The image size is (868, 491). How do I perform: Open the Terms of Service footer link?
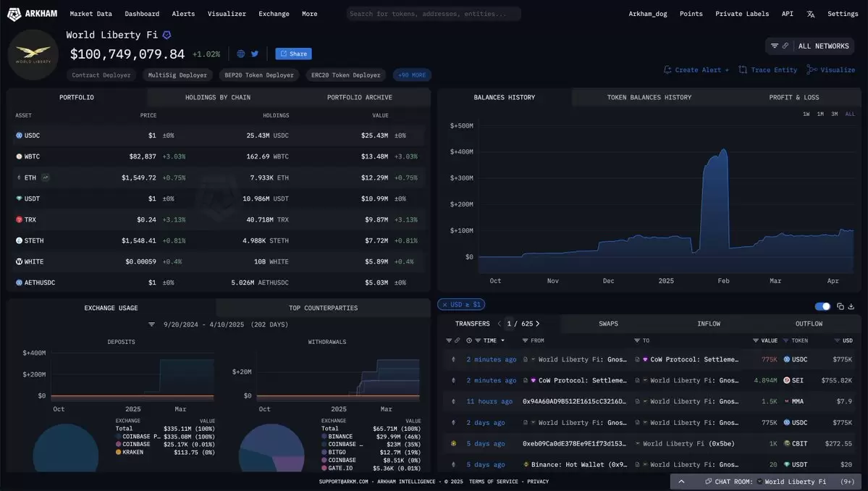point(493,482)
